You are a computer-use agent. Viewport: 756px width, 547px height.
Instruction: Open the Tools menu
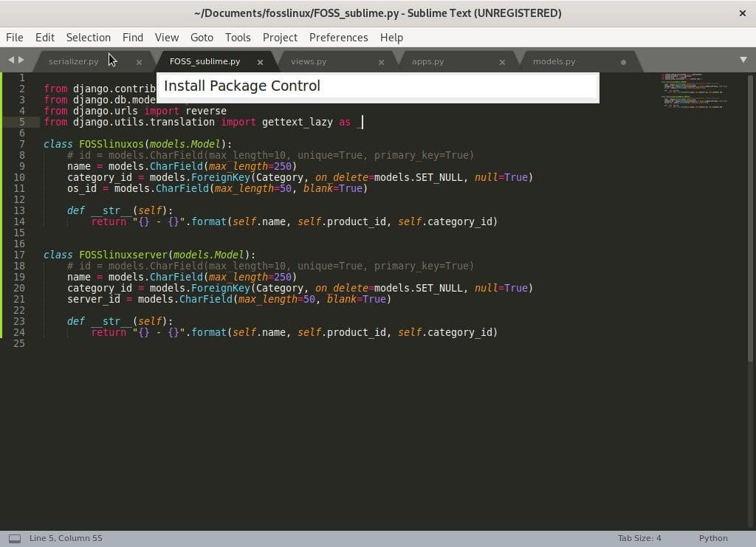(x=237, y=37)
